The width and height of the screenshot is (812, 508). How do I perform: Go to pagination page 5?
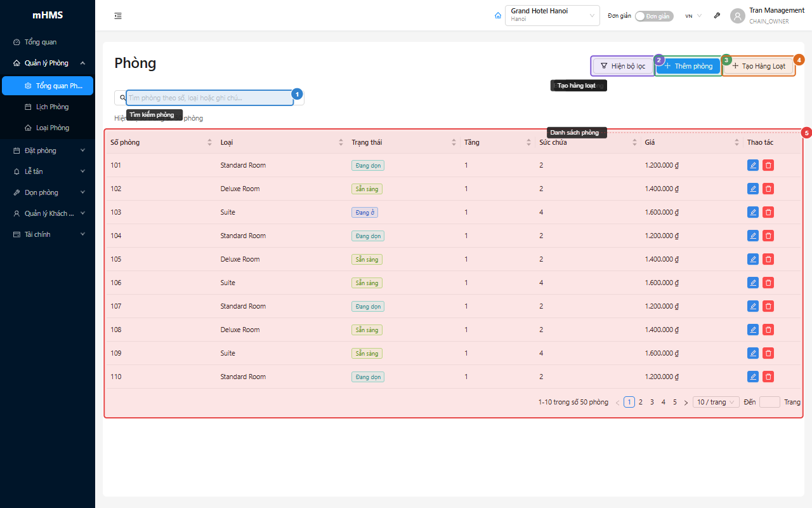pyautogui.click(x=675, y=402)
